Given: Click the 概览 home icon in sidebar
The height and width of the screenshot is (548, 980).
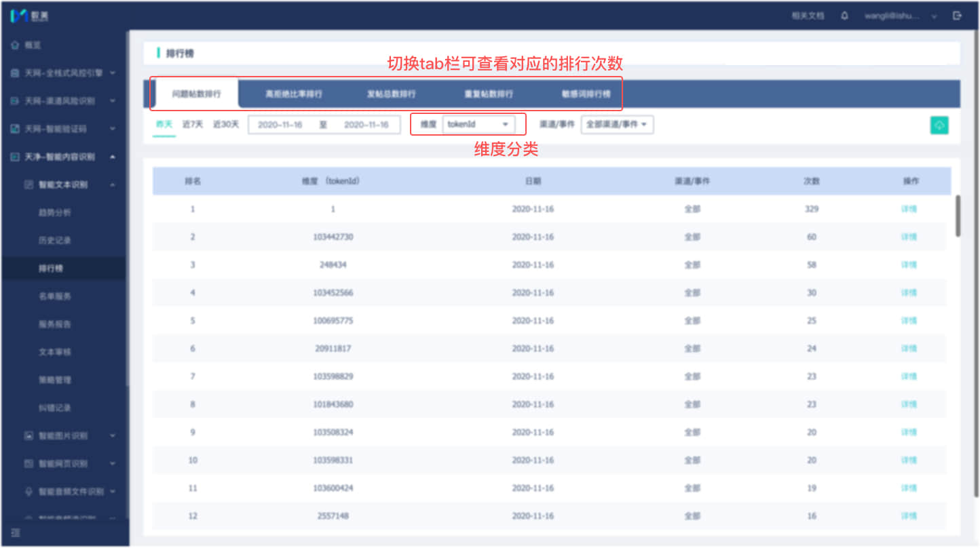Looking at the screenshot, I should [15, 45].
